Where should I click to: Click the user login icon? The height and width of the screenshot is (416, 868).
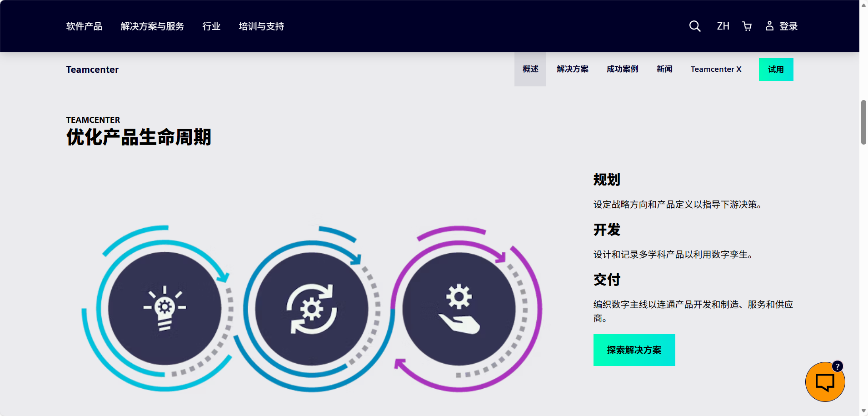(x=769, y=26)
